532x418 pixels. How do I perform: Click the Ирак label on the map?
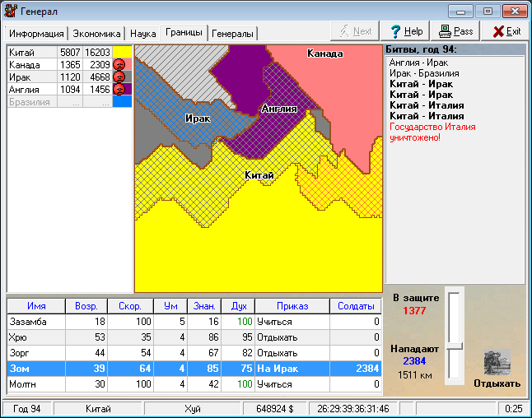198,118
